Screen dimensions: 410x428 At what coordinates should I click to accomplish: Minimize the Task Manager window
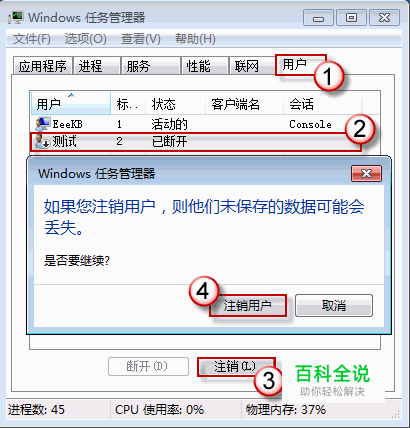(318, 18)
